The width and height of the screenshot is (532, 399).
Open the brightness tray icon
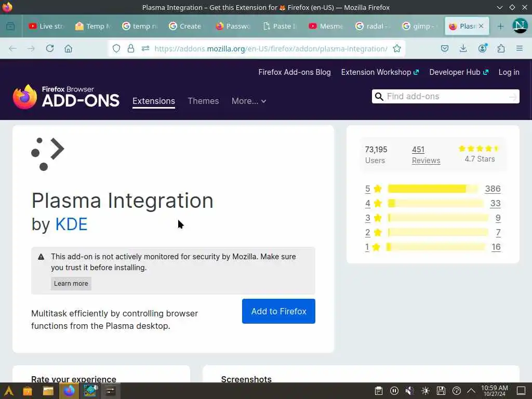[425, 391]
